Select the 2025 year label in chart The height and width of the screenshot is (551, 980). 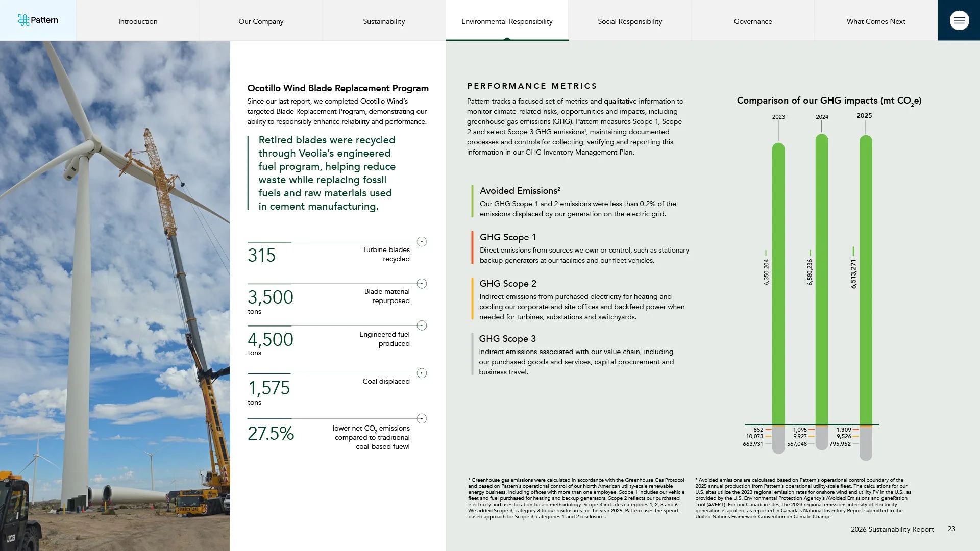pyautogui.click(x=864, y=116)
